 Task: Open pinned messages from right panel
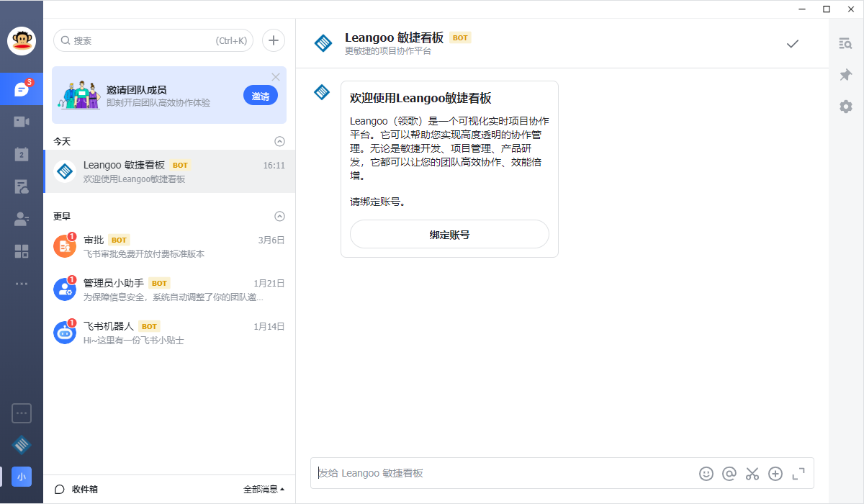coord(846,75)
